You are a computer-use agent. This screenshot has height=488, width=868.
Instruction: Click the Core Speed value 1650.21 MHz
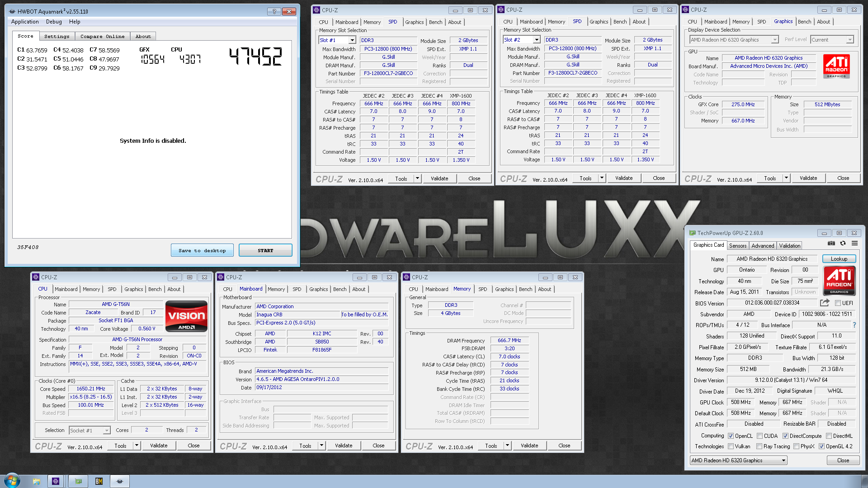[91, 389]
